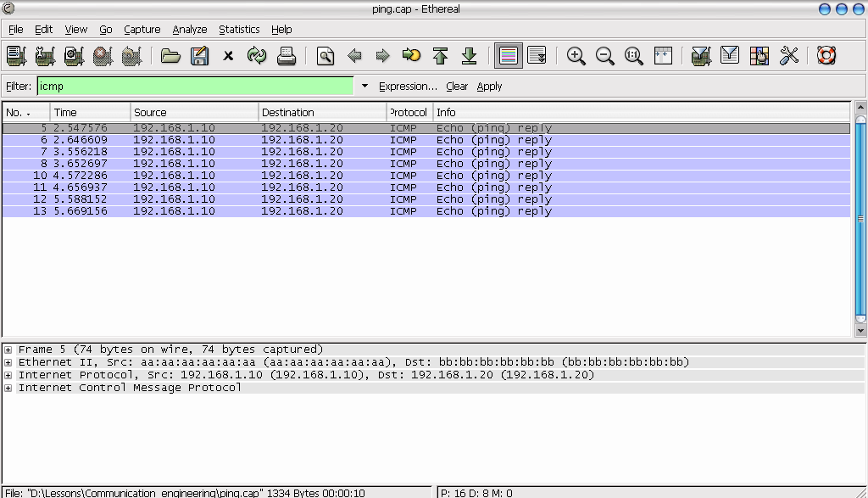
Task: Go forward in packet history arrow
Action: point(382,55)
